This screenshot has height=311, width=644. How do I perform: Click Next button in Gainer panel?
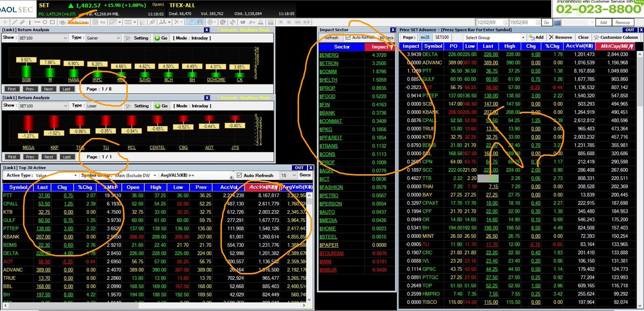click(x=48, y=89)
